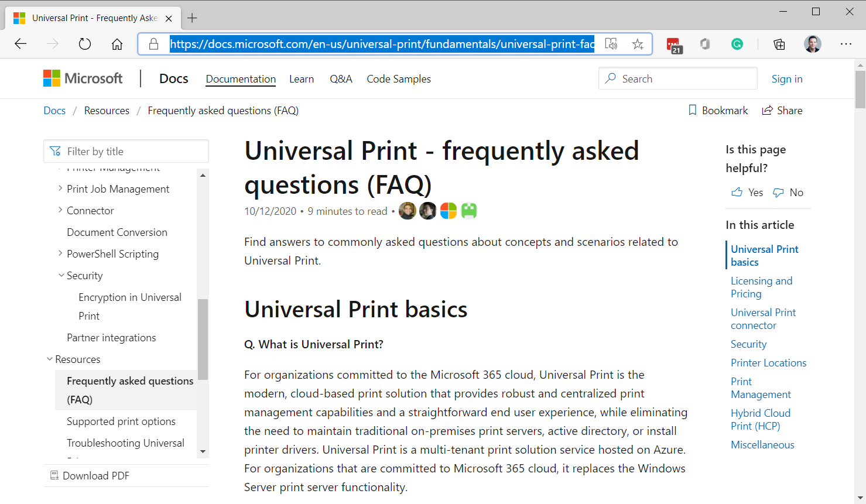Click the sidebar scrollbar thumb
This screenshot has width=866, height=504.
203,340
